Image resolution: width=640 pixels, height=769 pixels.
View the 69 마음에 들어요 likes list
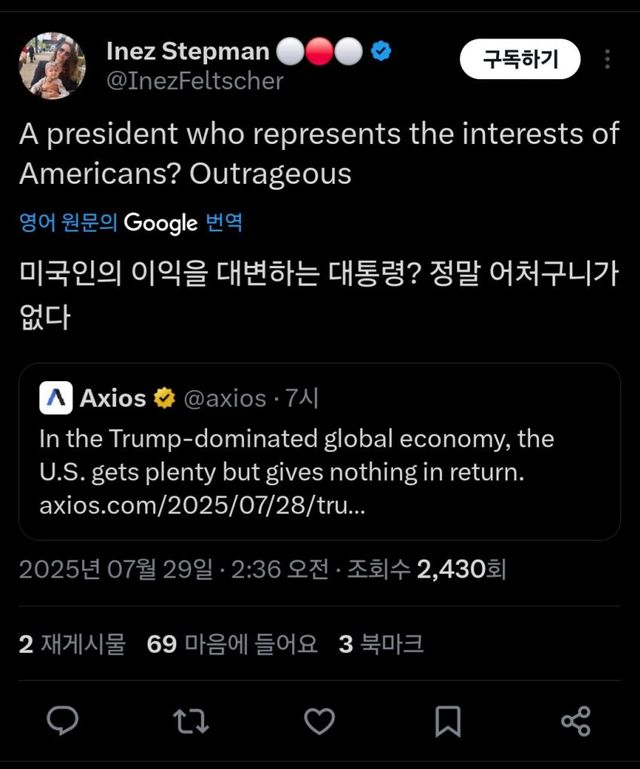pos(231,644)
